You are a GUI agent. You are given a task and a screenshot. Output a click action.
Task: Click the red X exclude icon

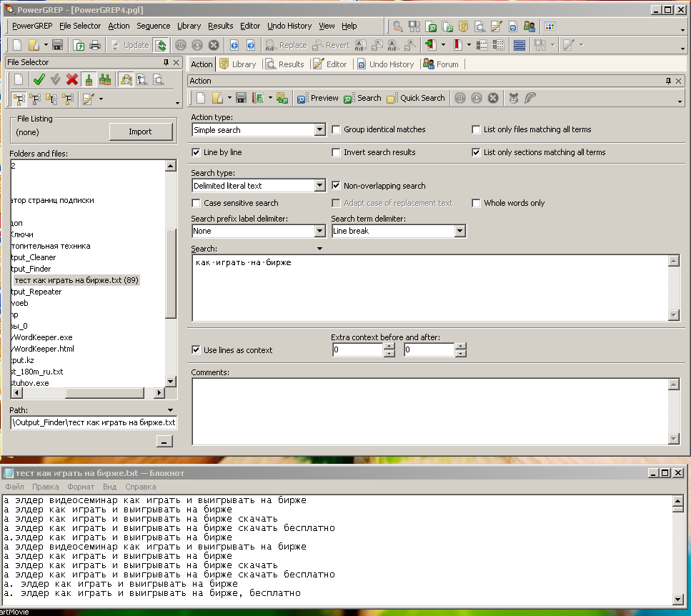(72, 79)
